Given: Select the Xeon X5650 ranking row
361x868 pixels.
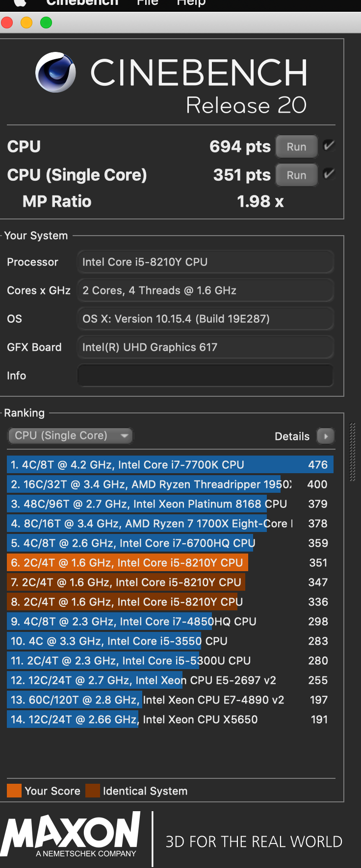Looking at the screenshot, I should [170, 720].
